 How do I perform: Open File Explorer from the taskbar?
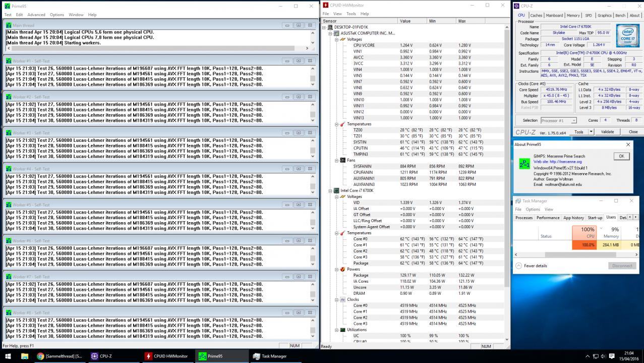24,356
